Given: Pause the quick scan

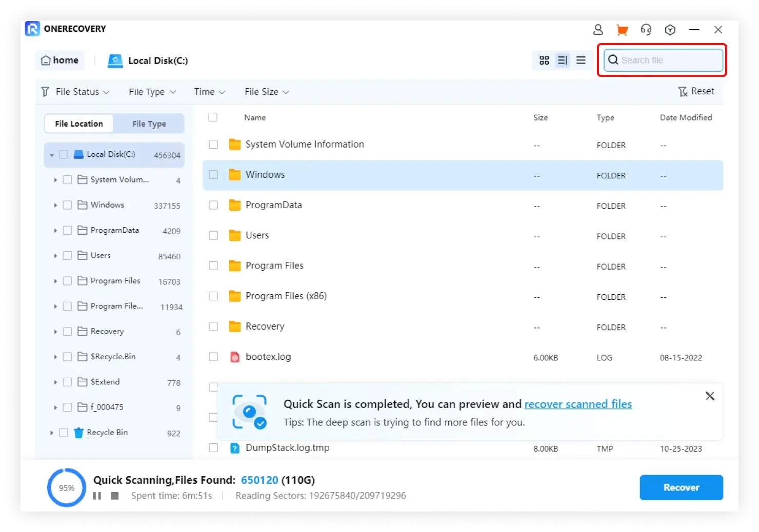Looking at the screenshot, I should (x=97, y=496).
